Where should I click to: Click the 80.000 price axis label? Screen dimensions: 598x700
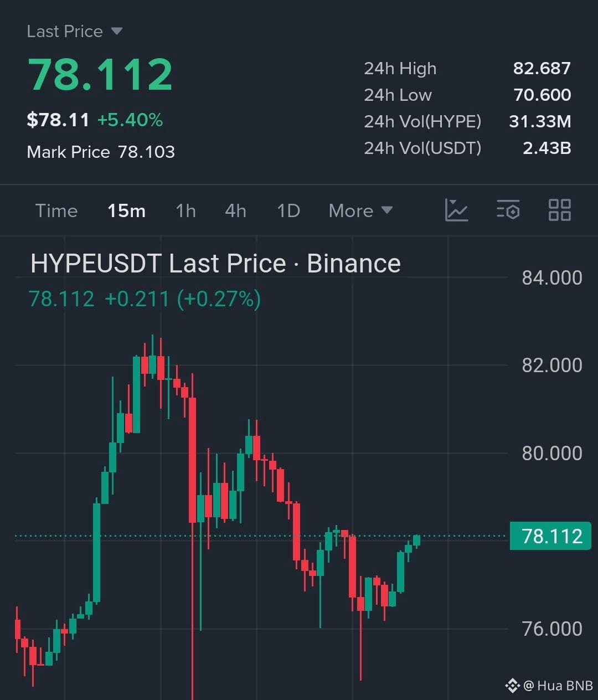click(x=552, y=453)
